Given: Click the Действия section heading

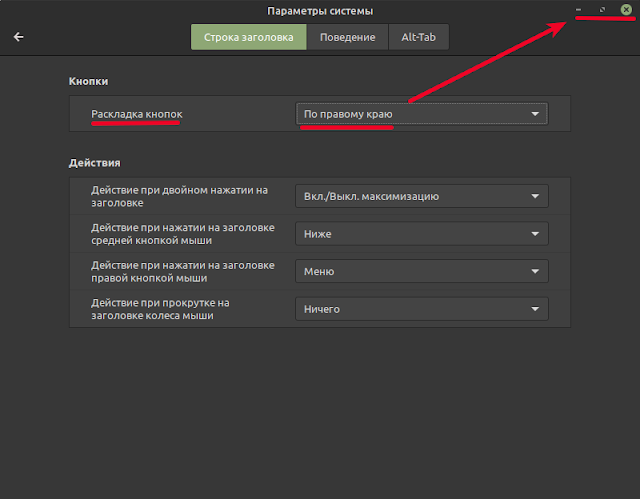Looking at the screenshot, I should pyautogui.click(x=95, y=163).
